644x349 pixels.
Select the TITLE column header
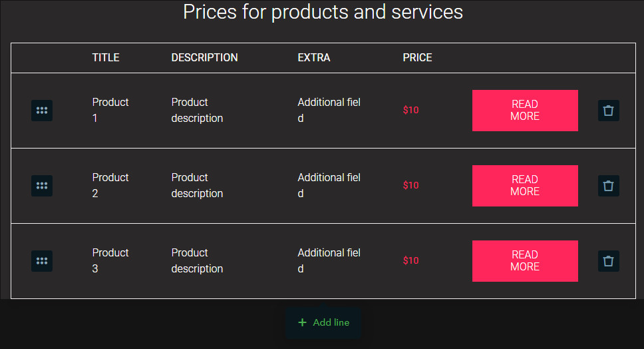coord(106,57)
